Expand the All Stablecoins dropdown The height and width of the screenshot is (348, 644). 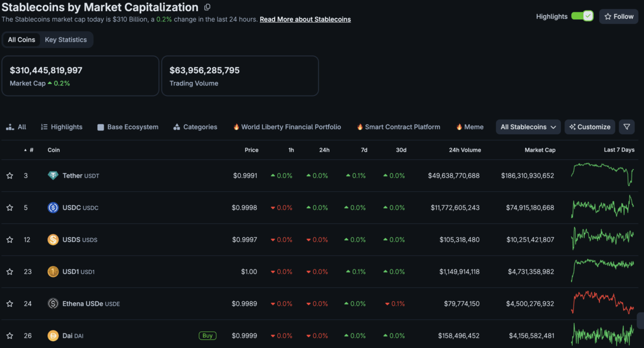(528, 127)
